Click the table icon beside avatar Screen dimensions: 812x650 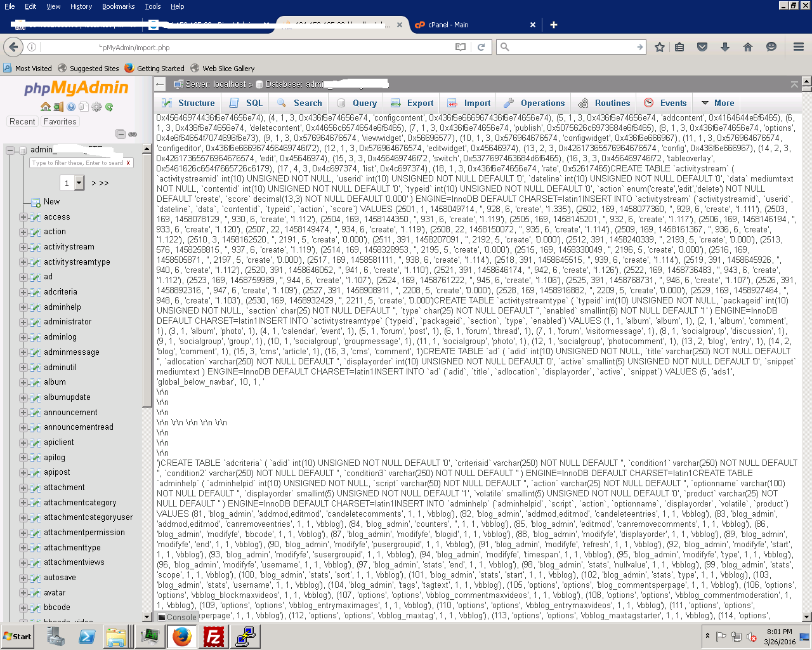click(35, 593)
